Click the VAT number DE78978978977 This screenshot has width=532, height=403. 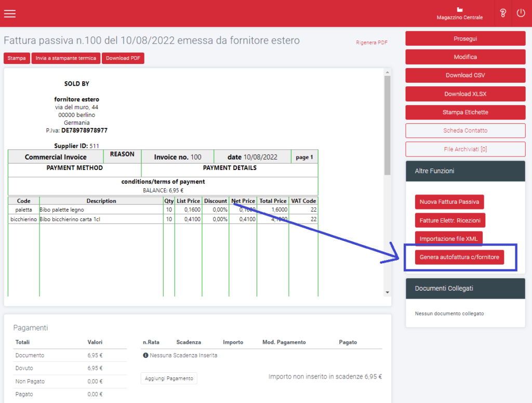[84, 131]
